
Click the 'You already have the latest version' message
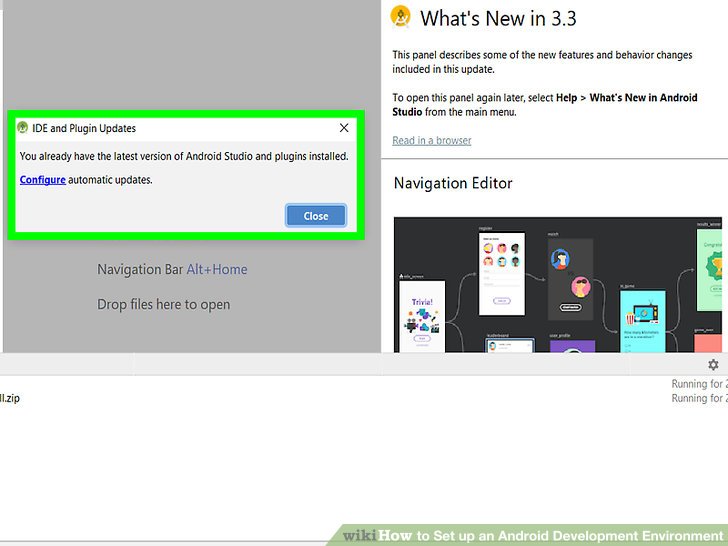184,156
